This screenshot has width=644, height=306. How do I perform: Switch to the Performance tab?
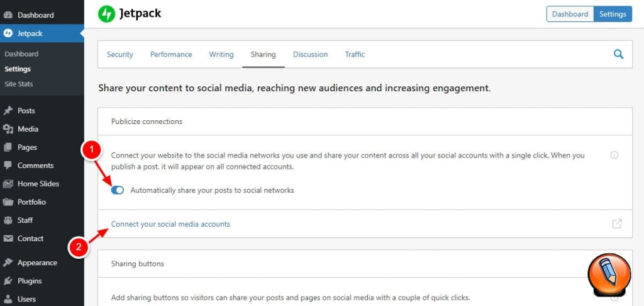171,54
